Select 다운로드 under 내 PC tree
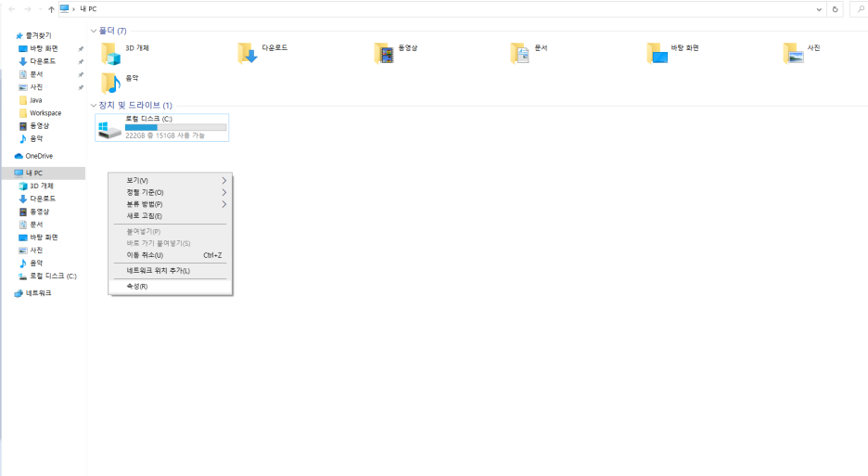This screenshot has height=476, width=868. pyautogui.click(x=42, y=199)
